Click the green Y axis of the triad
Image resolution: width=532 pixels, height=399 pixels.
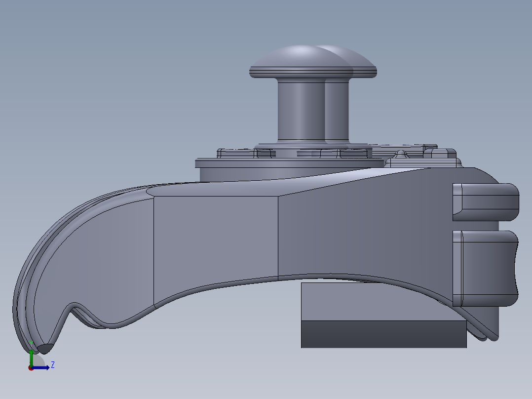[x=31, y=357]
